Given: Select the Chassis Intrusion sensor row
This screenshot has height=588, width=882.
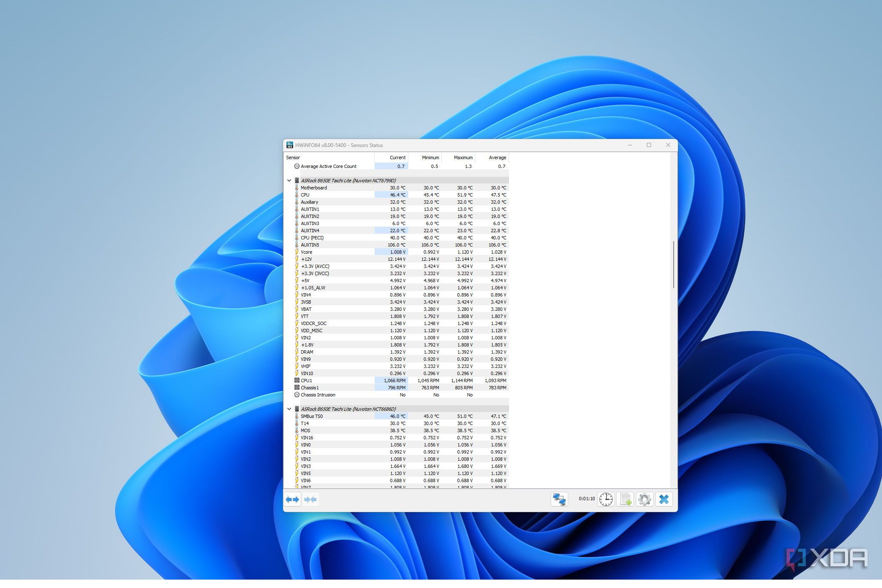Looking at the screenshot, I should [396, 395].
